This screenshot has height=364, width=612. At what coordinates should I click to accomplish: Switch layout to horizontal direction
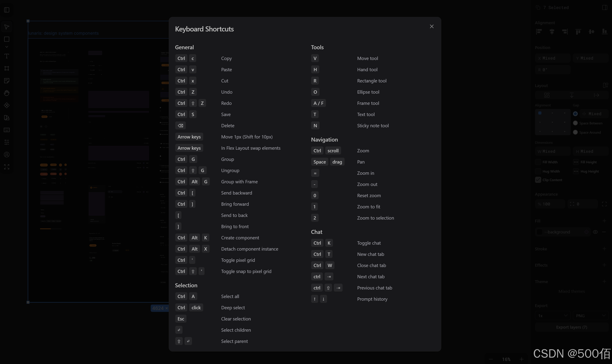click(x=597, y=95)
